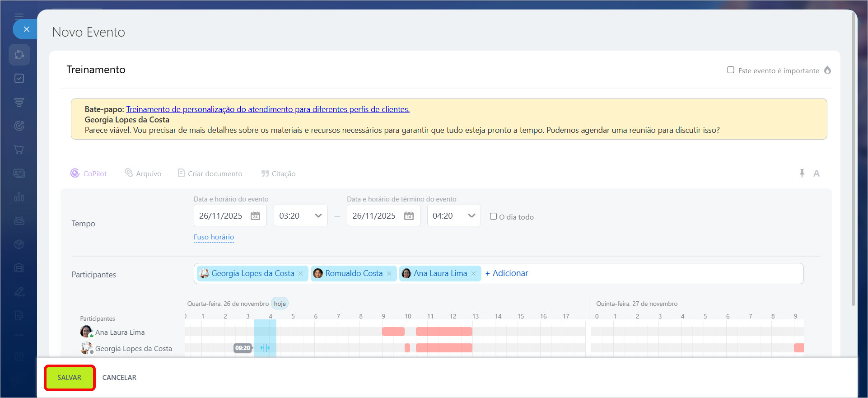Toggle text formatting with the A icon
This screenshot has width=868, height=398.
pos(816,173)
